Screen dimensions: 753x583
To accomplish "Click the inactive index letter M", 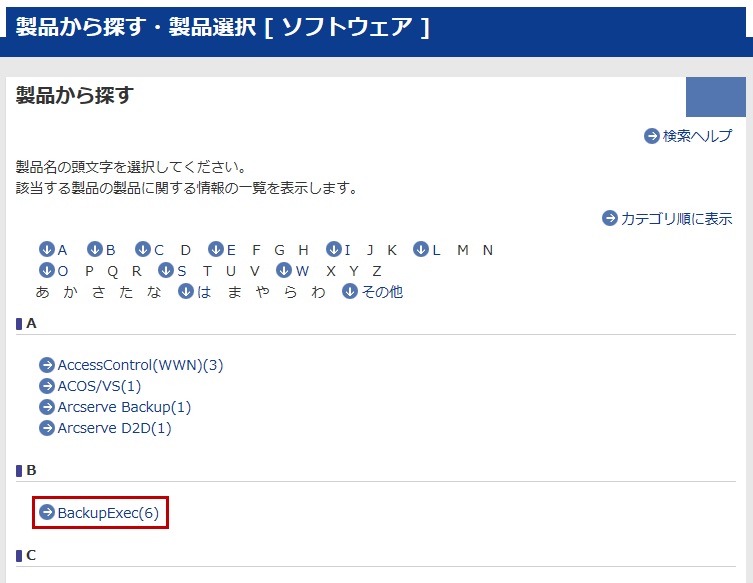I will coord(463,250).
